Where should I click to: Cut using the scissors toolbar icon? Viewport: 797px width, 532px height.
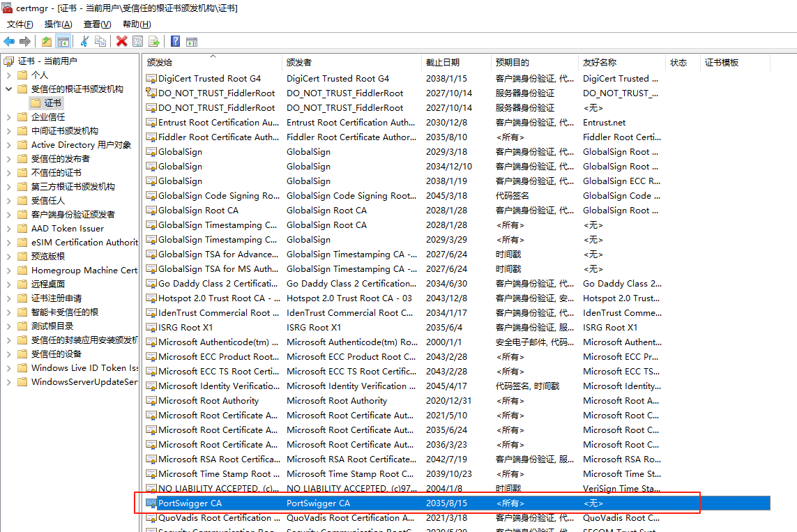84,42
